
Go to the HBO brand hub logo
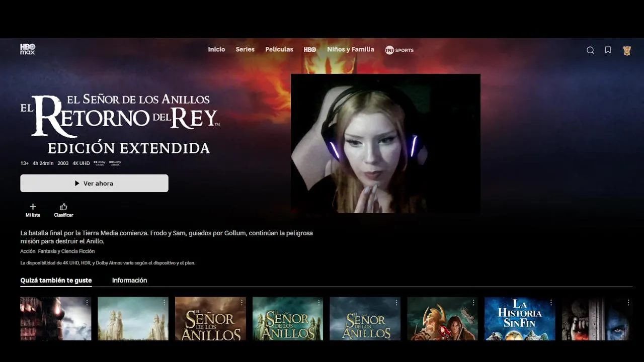coord(310,50)
